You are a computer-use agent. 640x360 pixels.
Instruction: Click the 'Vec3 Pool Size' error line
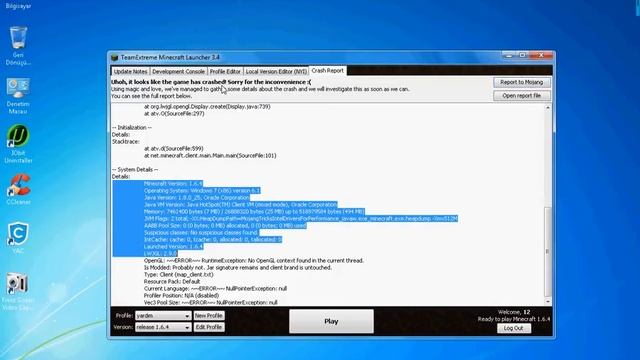coord(211,302)
